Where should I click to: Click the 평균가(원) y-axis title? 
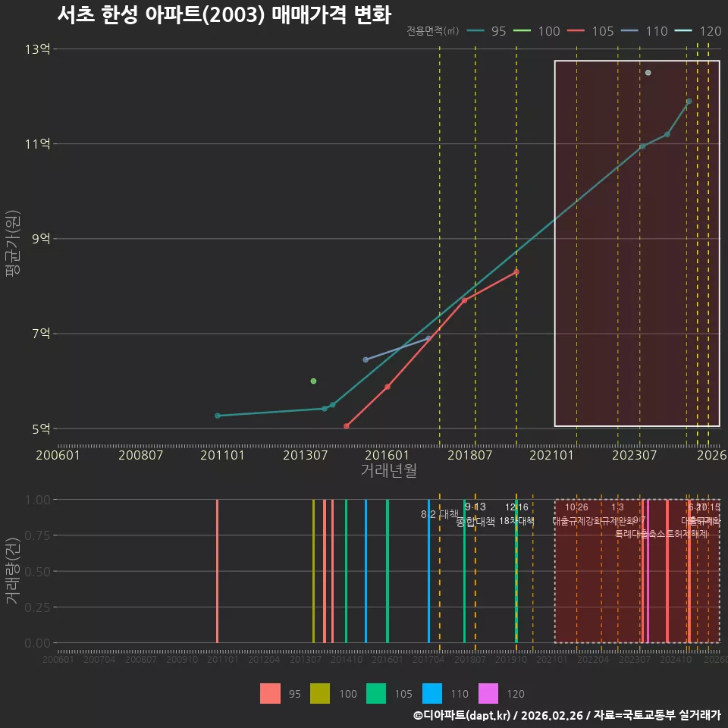coord(13,243)
